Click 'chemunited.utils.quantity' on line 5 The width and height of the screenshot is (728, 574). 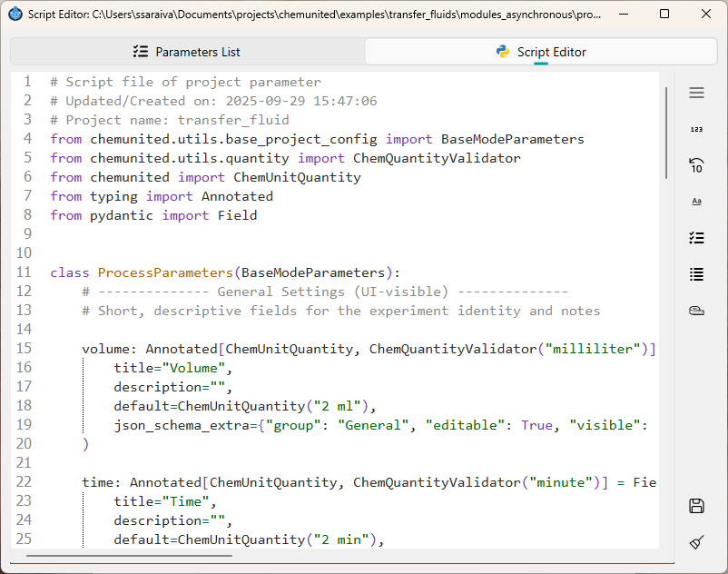(x=190, y=158)
